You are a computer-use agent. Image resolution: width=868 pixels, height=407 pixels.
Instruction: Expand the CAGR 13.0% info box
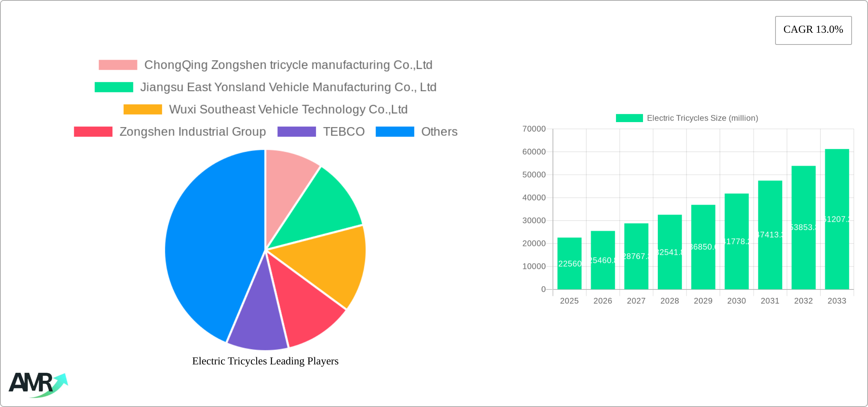point(813,30)
